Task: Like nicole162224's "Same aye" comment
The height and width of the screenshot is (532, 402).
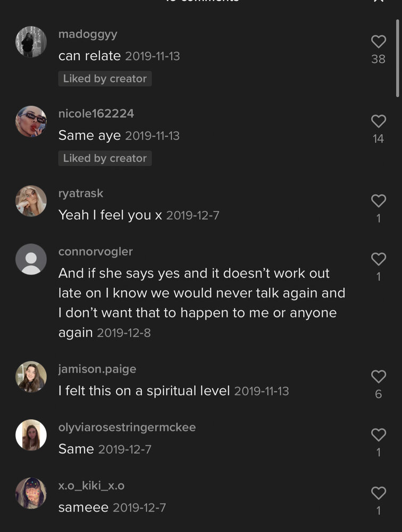Action: click(x=378, y=121)
